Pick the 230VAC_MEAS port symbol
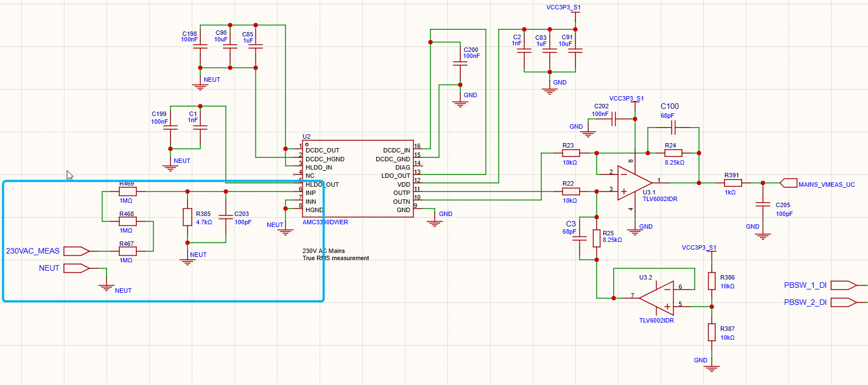 (x=77, y=251)
